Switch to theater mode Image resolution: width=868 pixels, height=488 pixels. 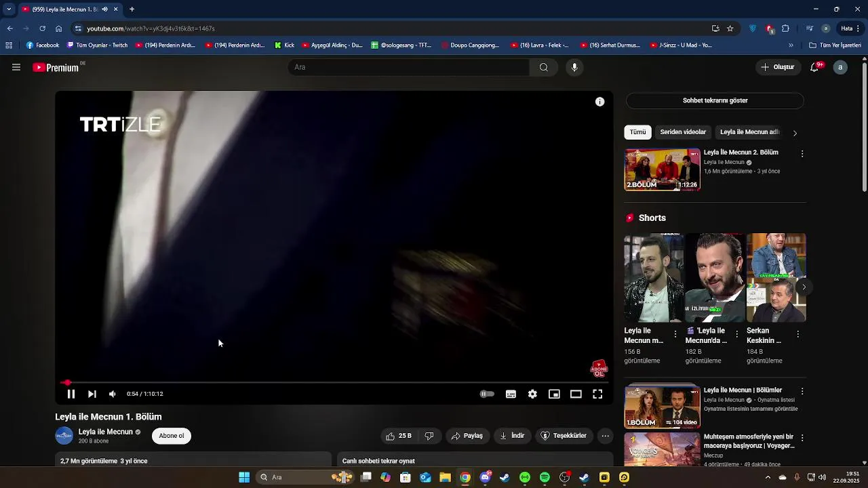[x=576, y=394]
